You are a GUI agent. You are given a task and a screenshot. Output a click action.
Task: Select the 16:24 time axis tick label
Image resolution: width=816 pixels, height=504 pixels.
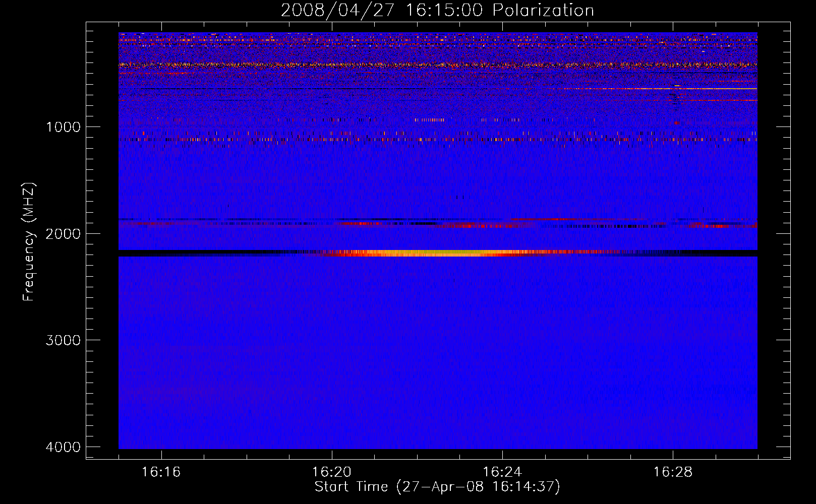(x=502, y=472)
